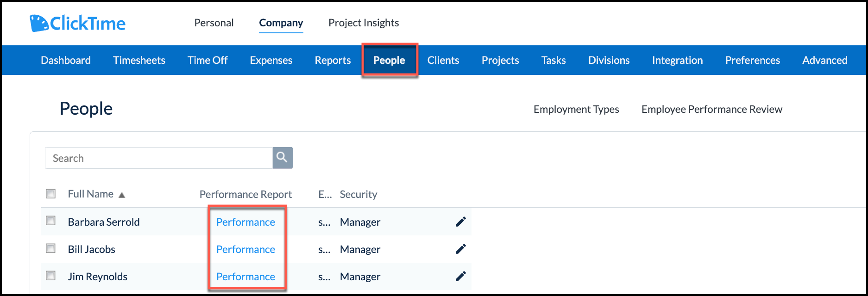Select People in the nav bar
This screenshot has width=868, height=296.
[x=389, y=60]
